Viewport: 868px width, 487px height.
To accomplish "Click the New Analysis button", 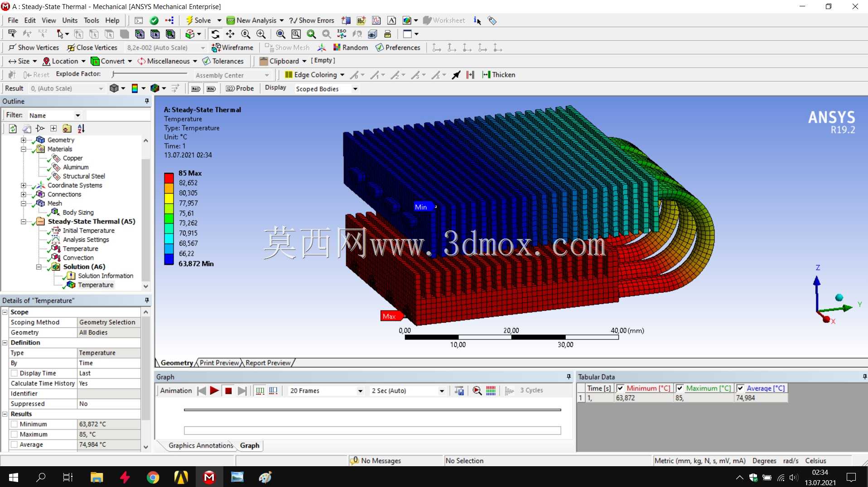I will [x=255, y=20].
